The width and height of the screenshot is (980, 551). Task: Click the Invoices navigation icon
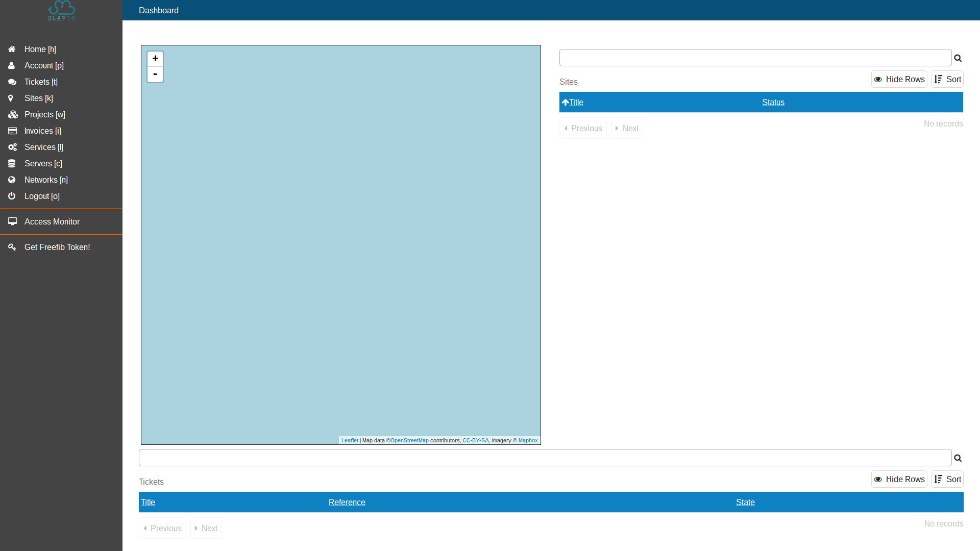pos(12,131)
